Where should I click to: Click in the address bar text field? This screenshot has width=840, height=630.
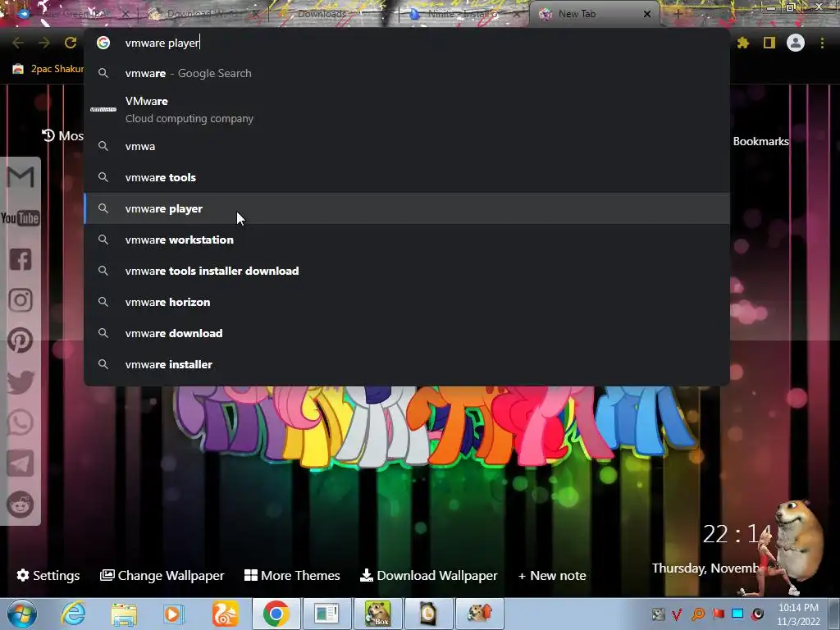407,43
